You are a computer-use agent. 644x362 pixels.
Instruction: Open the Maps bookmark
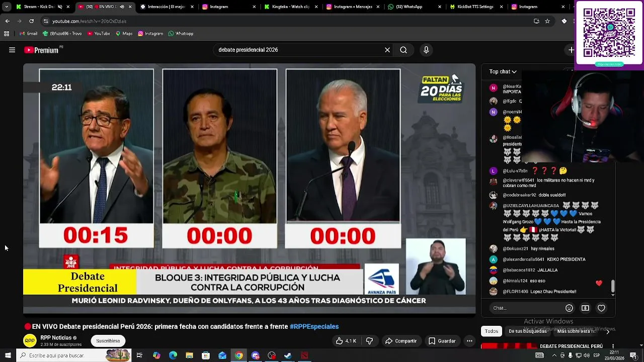tap(124, 34)
